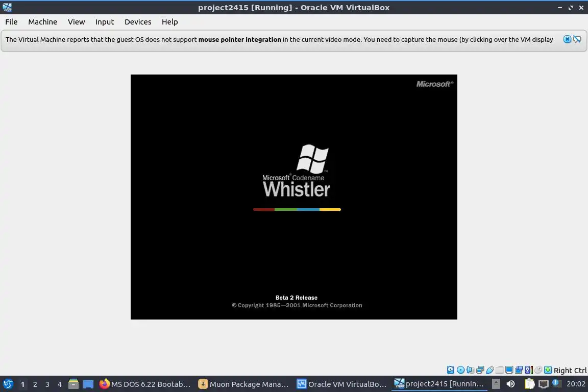
Task: Switch to virtual desktop 1
Action: tap(22, 384)
